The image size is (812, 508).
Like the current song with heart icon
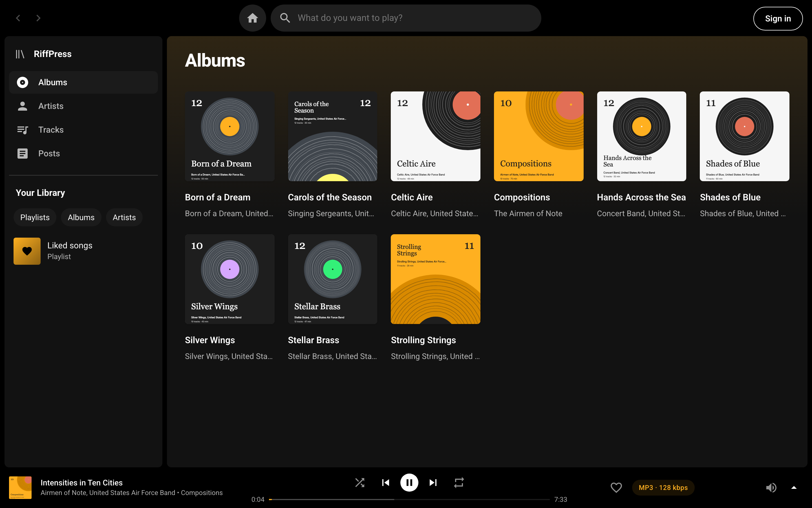tap(616, 487)
